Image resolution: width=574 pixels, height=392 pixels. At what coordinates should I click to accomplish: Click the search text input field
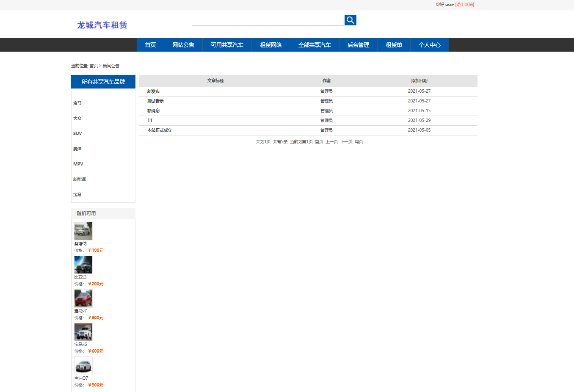268,20
